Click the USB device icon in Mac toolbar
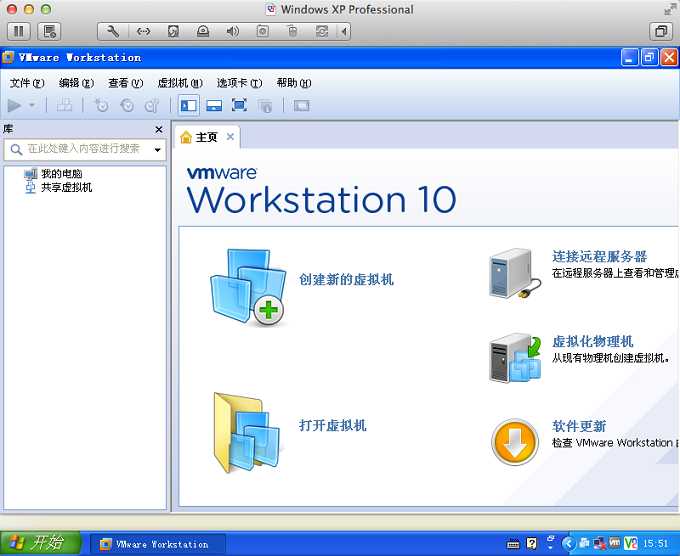680x556 pixels. (292, 31)
